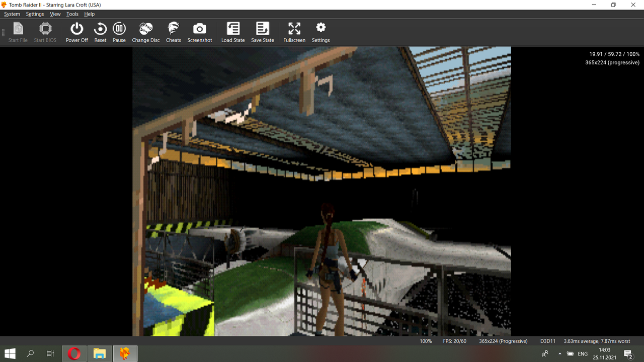The width and height of the screenshot is (644, 362).
Task: Open the Tools menu
Action: click(72, 14)
